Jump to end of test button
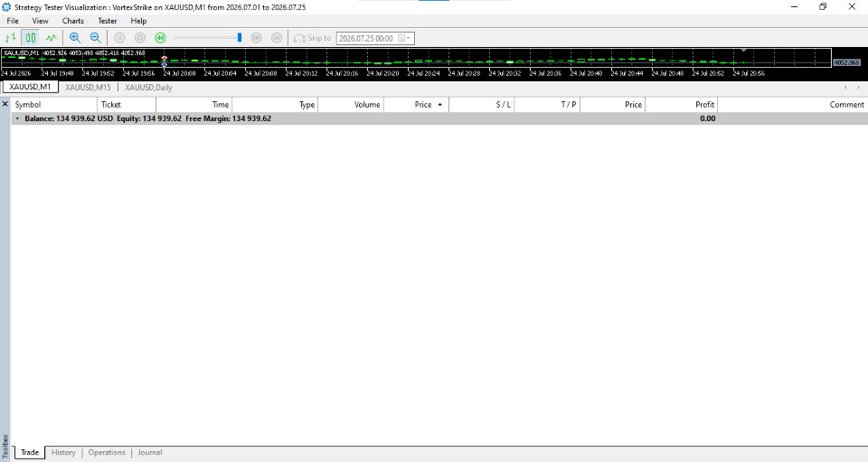 click(277, 38)
